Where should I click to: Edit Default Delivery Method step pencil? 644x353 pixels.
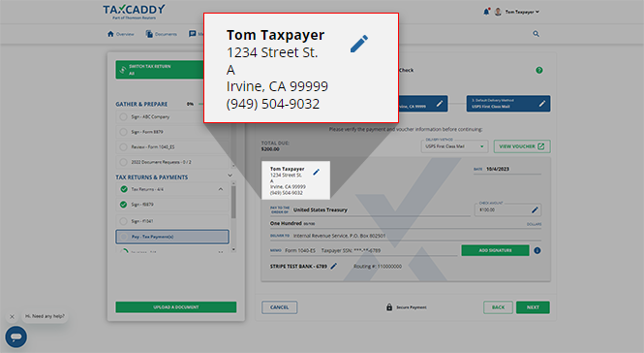tap(542, 104)
